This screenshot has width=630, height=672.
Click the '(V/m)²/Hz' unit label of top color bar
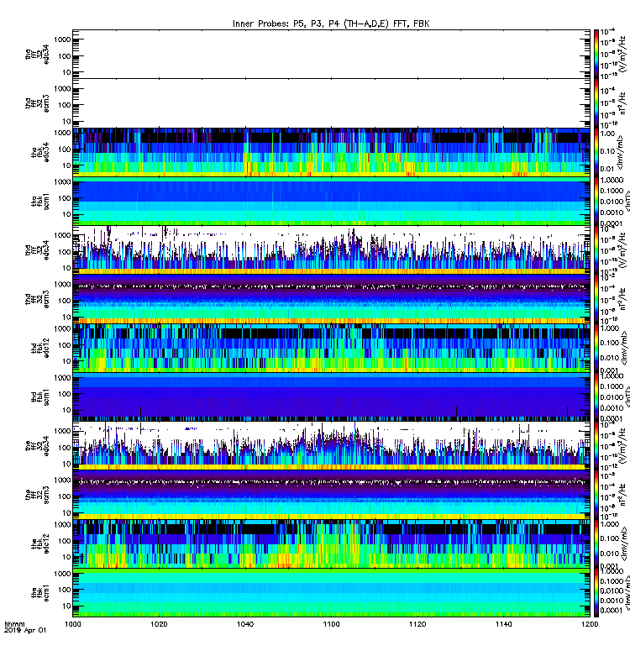(x=622, y=54)
